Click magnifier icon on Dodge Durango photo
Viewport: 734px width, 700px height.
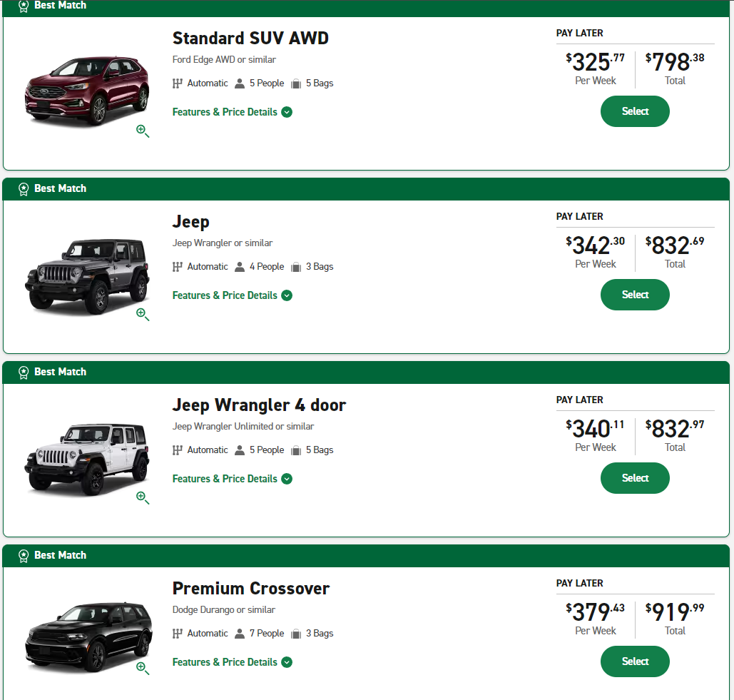(x=143, y=668)
